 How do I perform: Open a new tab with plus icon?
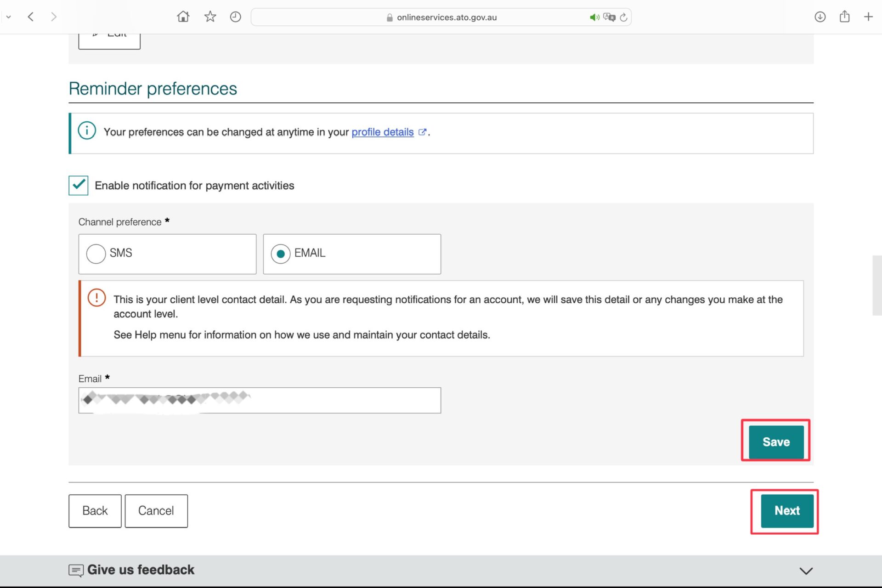coord(868,17)
